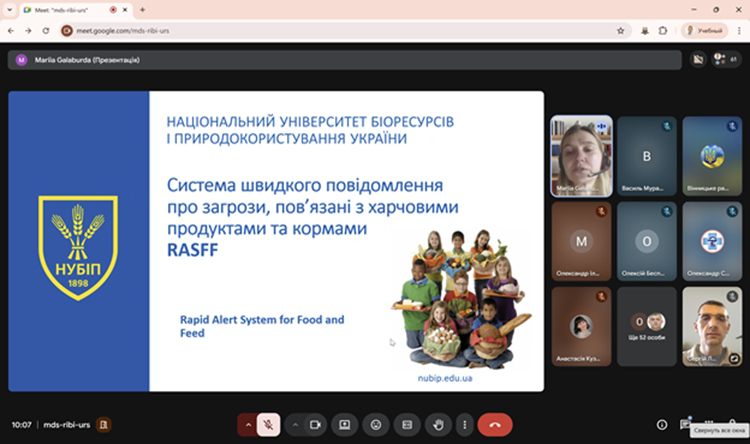
Task: Go forward in browser history
Action: pyautogui.click(x=28, y=31)
